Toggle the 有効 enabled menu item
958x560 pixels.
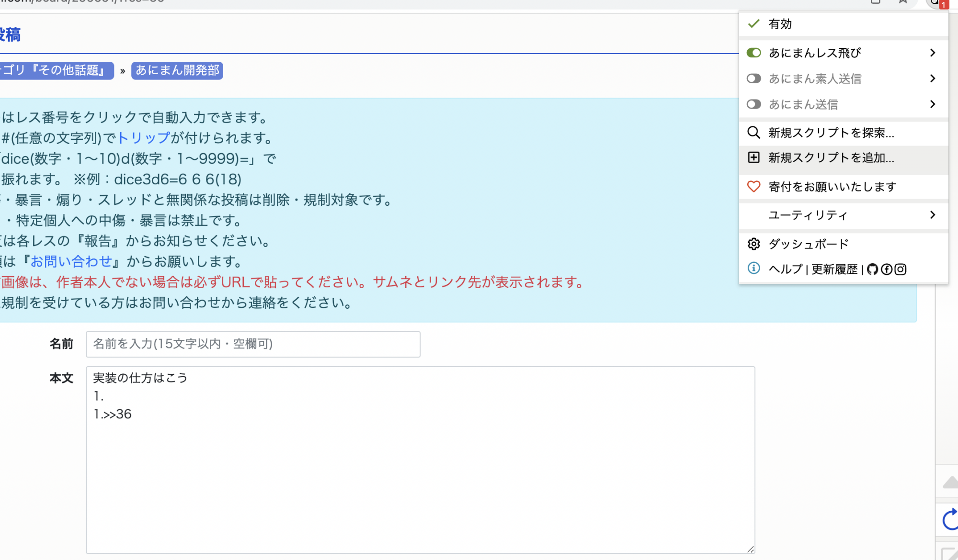point(780,24)
